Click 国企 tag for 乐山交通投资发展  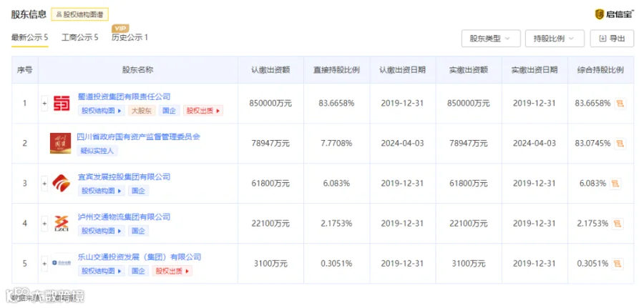pyautogui.click(x=138, y=271)
